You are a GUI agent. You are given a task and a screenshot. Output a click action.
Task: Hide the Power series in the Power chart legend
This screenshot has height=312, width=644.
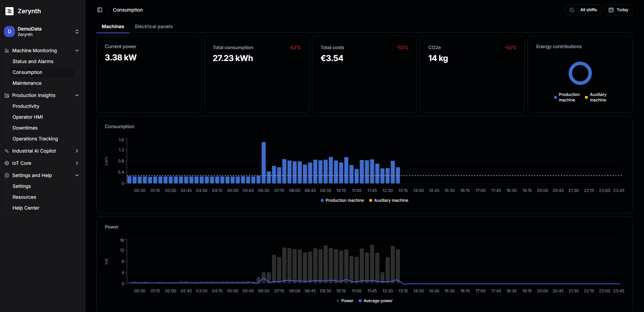pos(345,300)
